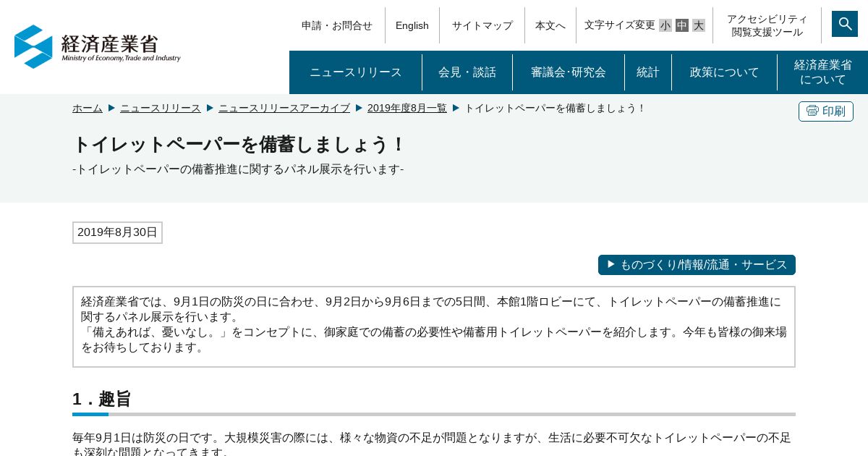Set font size to 大
The height and width of the screenshot is (456, 868).
(x=699, y=25)
